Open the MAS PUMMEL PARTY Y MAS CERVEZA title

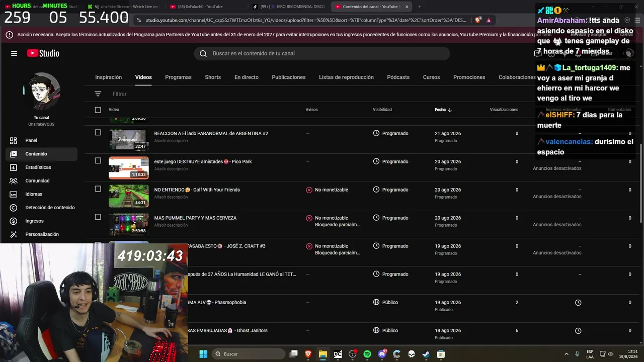pyautogui.click(x=195, y=218)
